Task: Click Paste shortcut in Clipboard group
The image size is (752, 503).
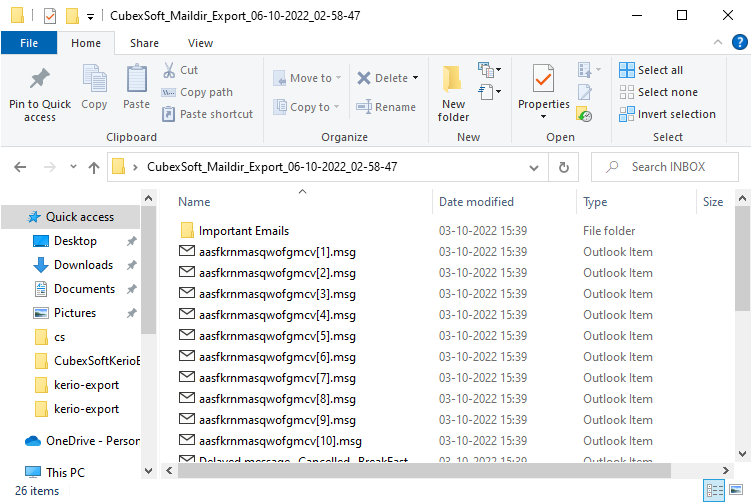Action: (x=207, y=114)
